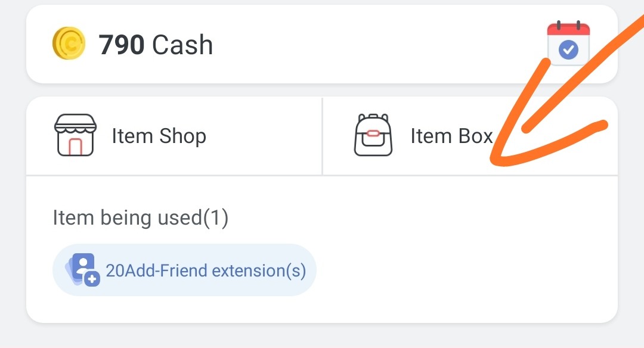Open the Item Box tab
Viewport: 644px width, 348px height.
tap(451, 136)
